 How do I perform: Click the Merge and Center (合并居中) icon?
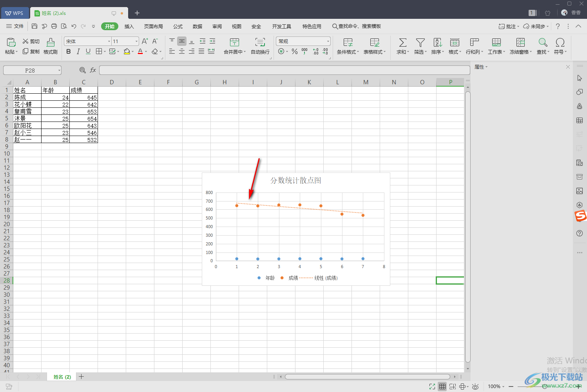tap(234, 42)
